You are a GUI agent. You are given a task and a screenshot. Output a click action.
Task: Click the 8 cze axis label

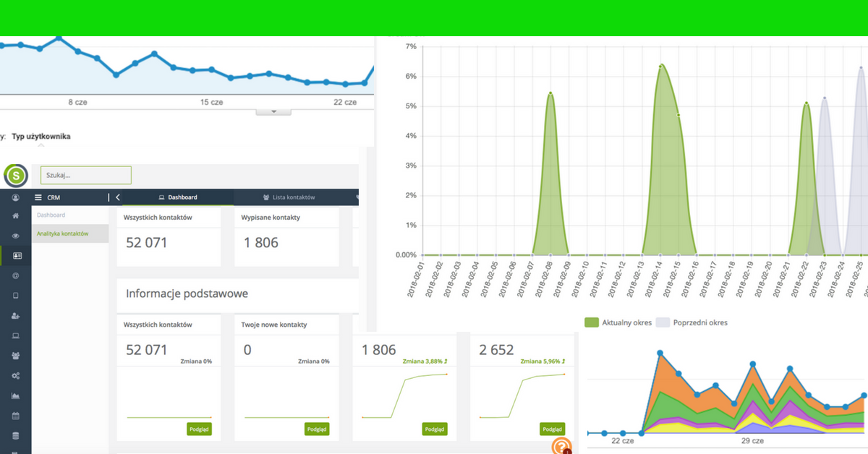[x=77, y=102]
